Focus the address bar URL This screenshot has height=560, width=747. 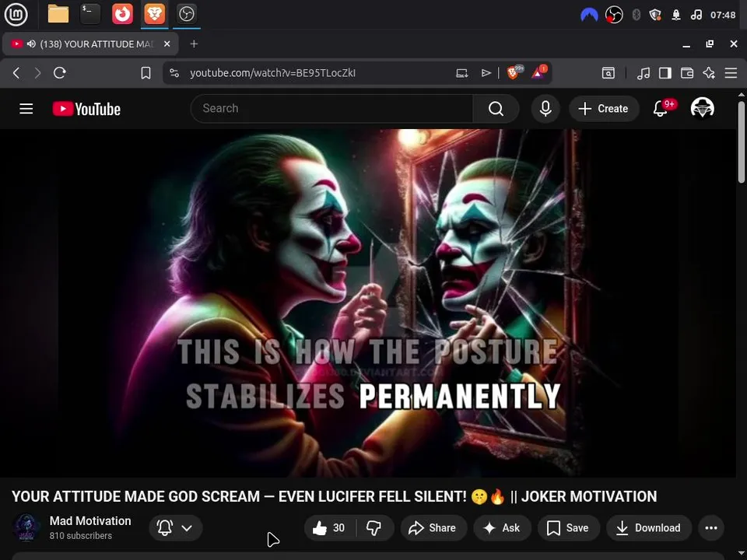[x=272, y=73]
